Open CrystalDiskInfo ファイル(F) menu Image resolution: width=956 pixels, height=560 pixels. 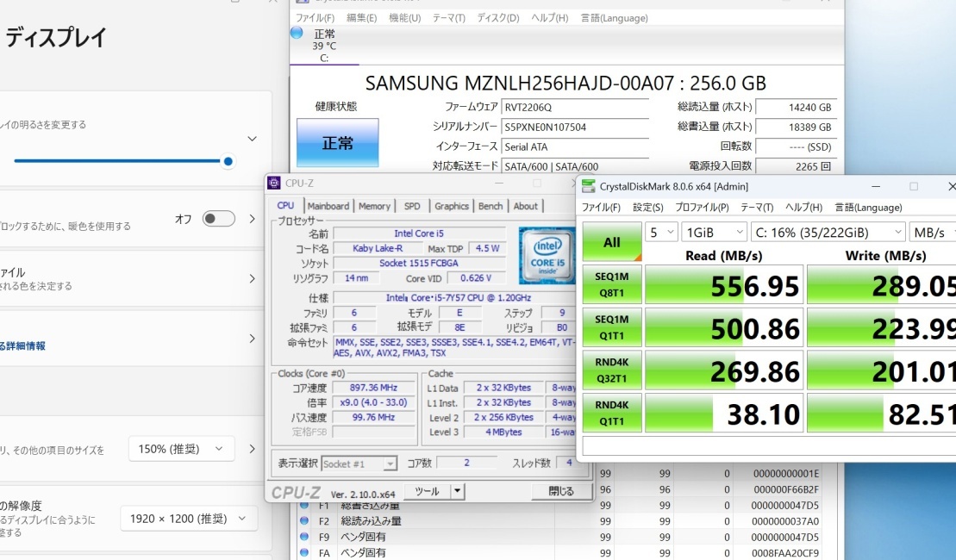[316, 18]
